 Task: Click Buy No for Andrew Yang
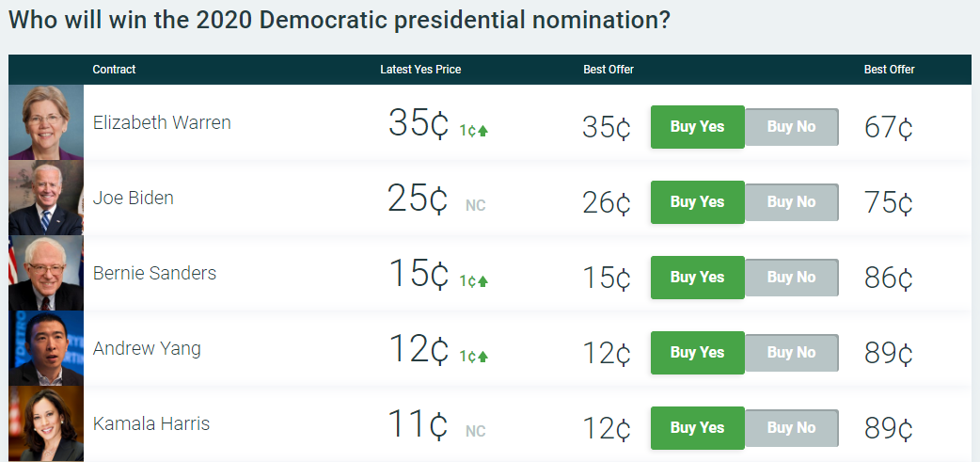(791, 353)
